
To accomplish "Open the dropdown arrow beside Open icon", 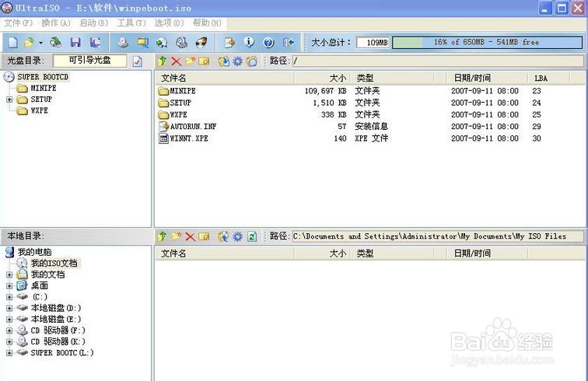I will pyautogui.click(x=40, y=43).
